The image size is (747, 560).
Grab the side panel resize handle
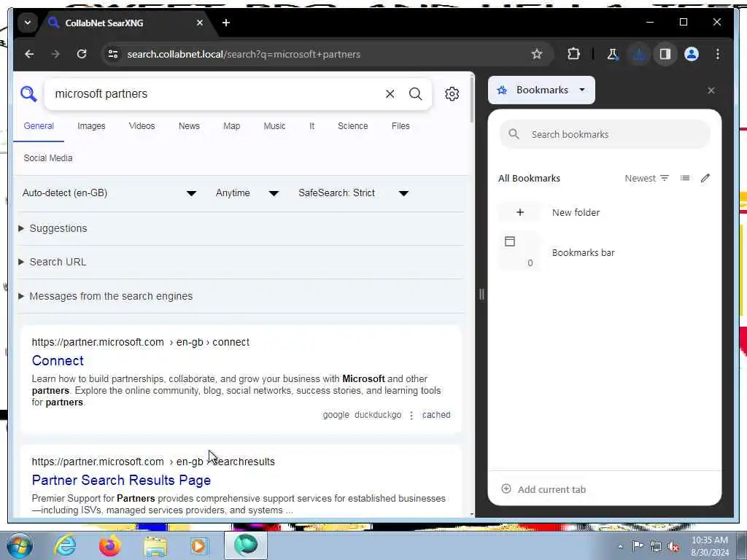tap(481, 295)
